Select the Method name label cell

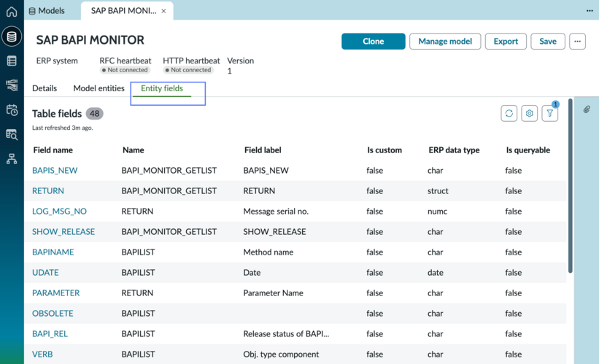tap(268, 252)
